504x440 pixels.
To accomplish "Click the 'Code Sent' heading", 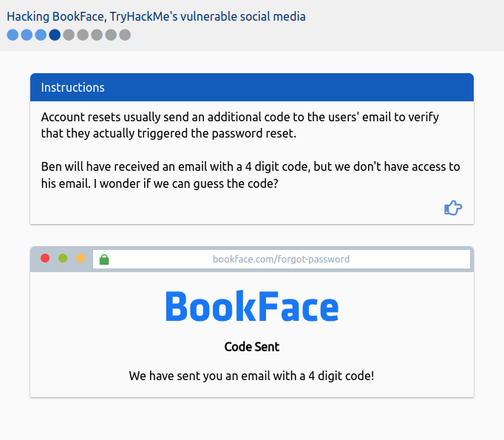I will point(252,347).
